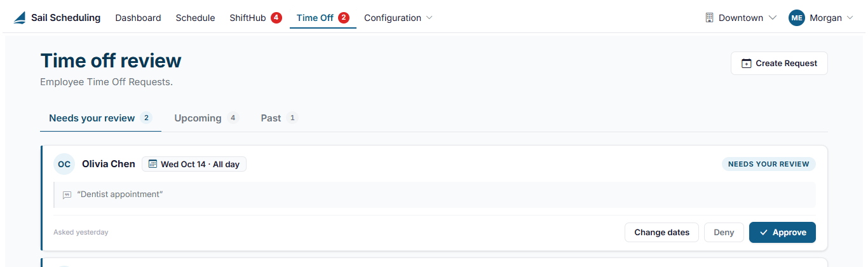Switch to the Upcoming tab

coord(207,118)
